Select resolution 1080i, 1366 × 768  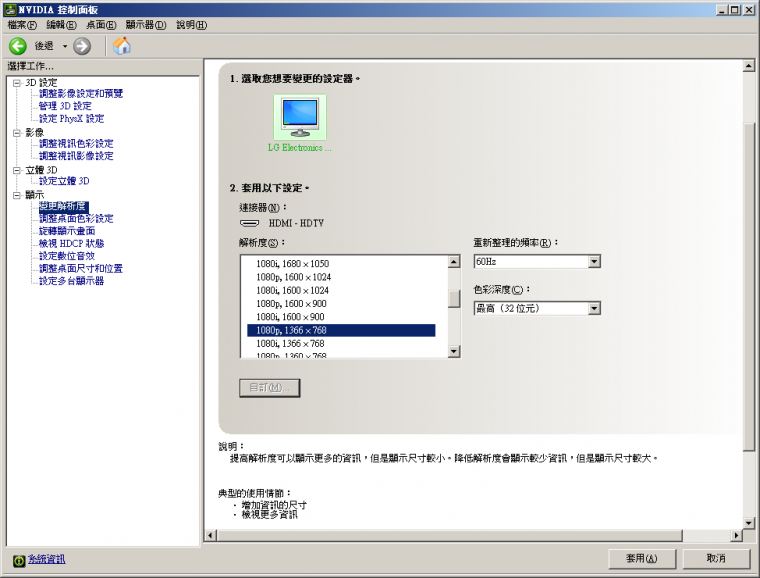tap(341, 344)
